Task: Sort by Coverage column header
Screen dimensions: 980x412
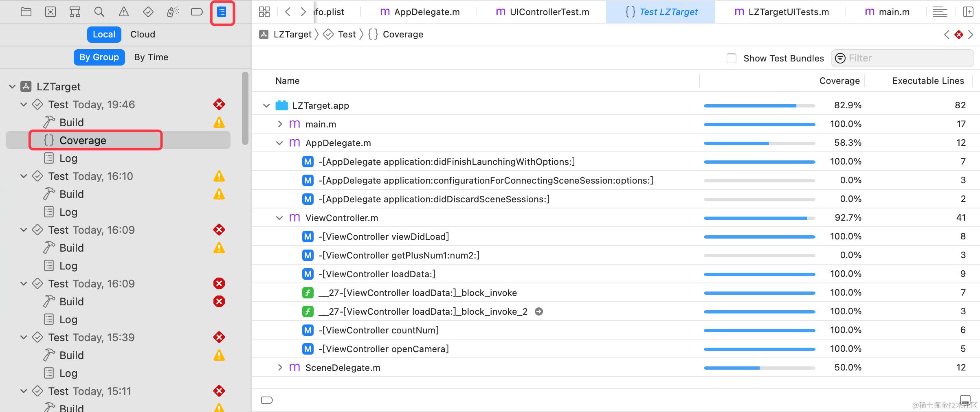Action: (x=839, y=81)
